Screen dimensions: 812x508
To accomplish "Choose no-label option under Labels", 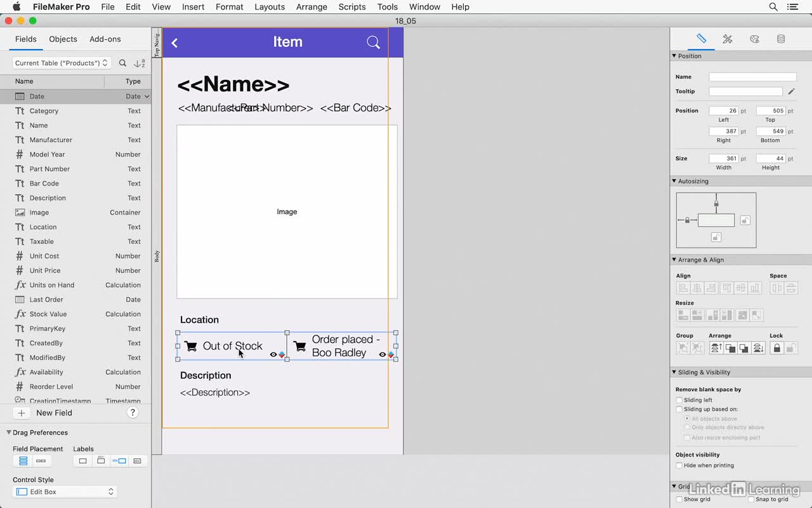I will click(x=82, y=461).
